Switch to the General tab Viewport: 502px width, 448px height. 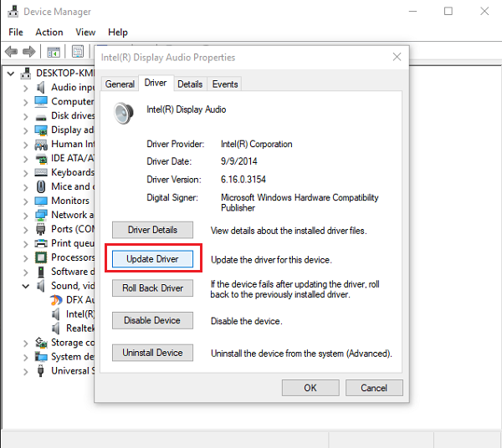(120, 84)
